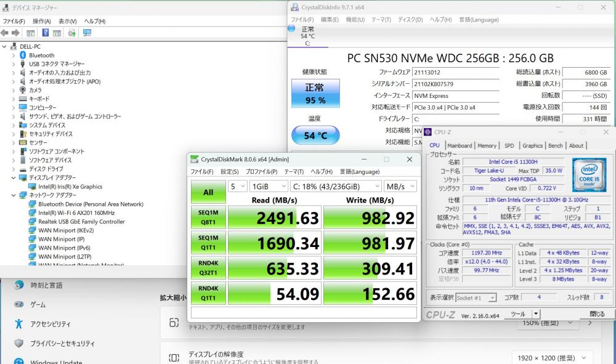Expand the Bluetooth tree node
The width and height of the screenshot is (616, 364).
click(14, 55)
